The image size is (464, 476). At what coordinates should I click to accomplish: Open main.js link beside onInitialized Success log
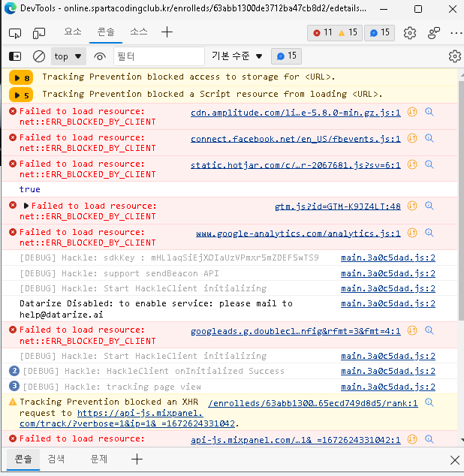pyautogui.click(x=387, y=371)
